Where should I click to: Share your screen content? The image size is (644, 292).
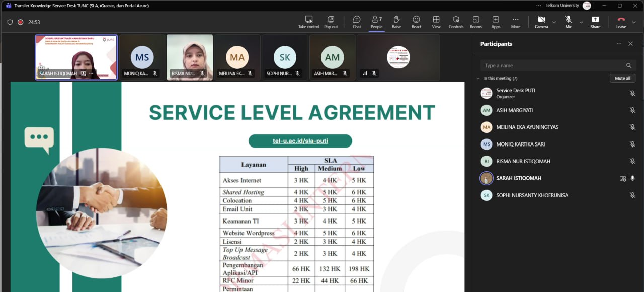(x=595, y=22)
